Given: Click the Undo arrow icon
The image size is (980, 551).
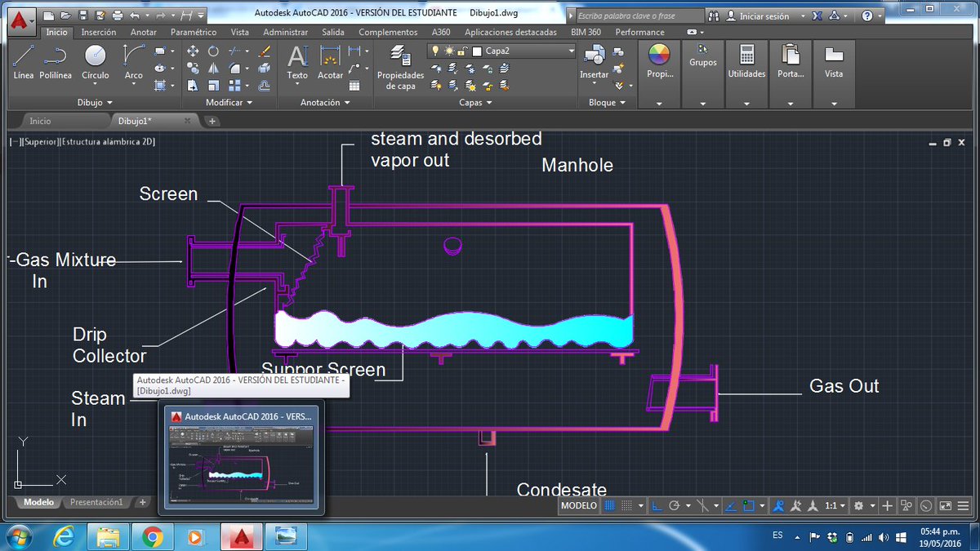Looking at the screenshot, I should tap(134, 15).
